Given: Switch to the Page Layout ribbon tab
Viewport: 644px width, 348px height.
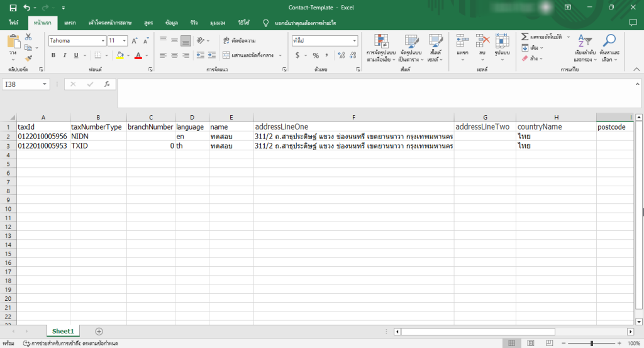Looking at the screenshot, I should pyautogui.click(x=110, y=23).
